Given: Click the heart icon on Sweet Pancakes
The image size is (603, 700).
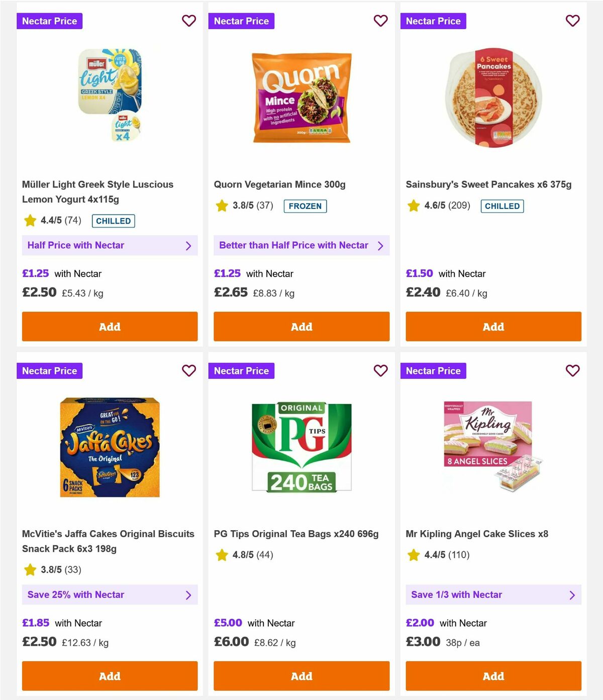Looking at the screenshot, I should pyautogui.click(x=572, y=21).
